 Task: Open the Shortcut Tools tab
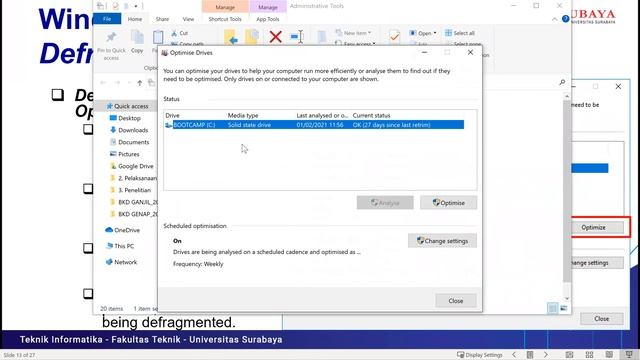(x=225, y=19)
